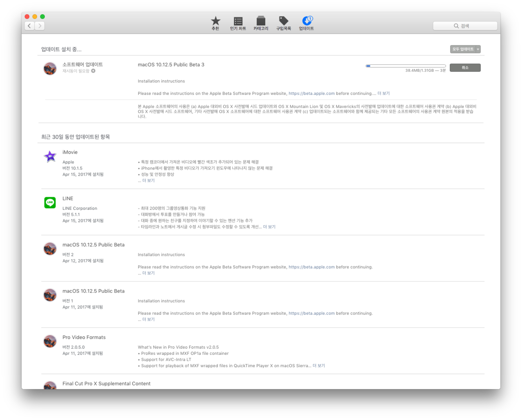Screen dimensions: 522x420
Task: Click the 소프트웨어 업데이트 title
Action: click(x=83, y=65)
